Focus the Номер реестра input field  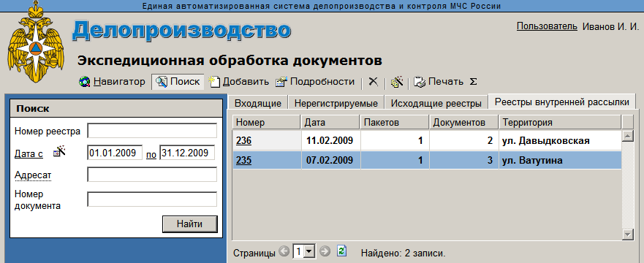[152, 131]
